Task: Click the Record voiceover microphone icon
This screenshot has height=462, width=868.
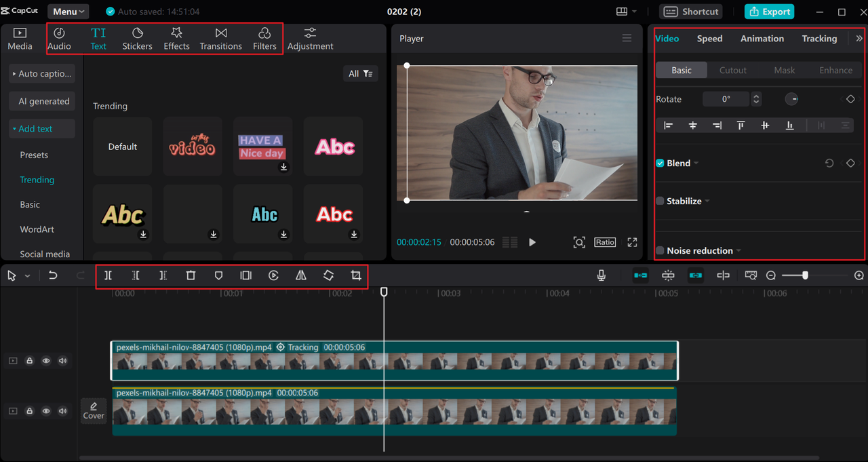Action: point(601,275)
